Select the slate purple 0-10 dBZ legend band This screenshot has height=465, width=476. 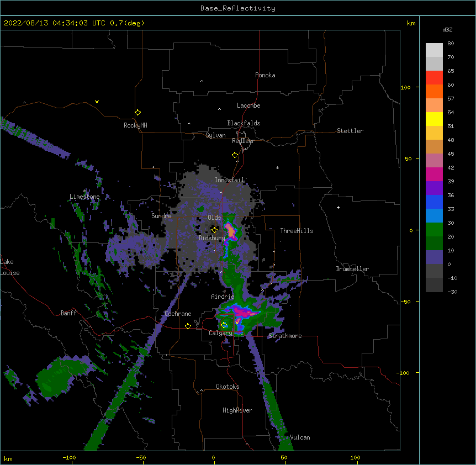point(434,257)
